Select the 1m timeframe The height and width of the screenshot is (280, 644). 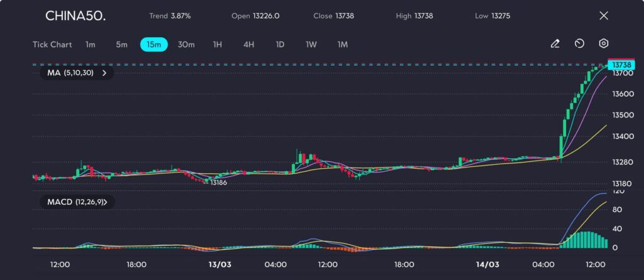(91, 45)
